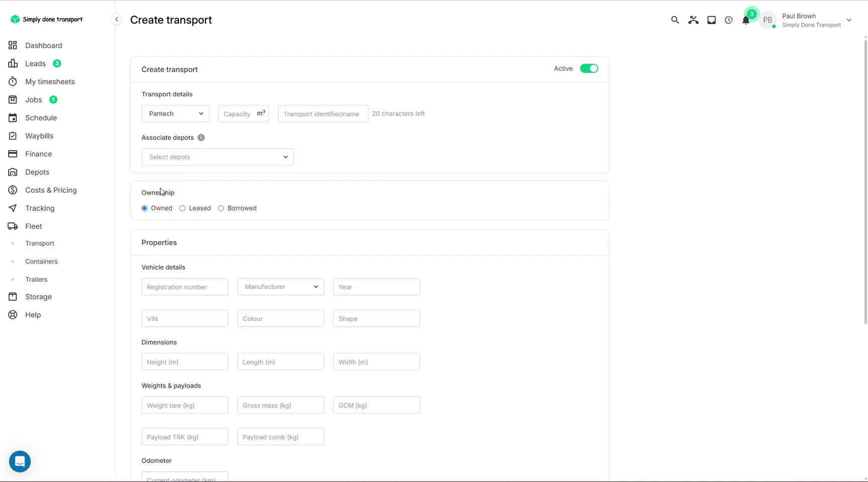
Task: Click the Gross mass (kg) field
Action: 280,405
